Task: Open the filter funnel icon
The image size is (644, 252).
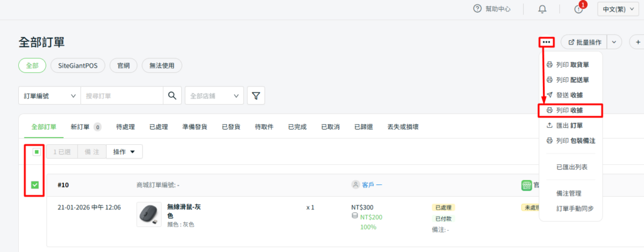Action: coord(256,96)
